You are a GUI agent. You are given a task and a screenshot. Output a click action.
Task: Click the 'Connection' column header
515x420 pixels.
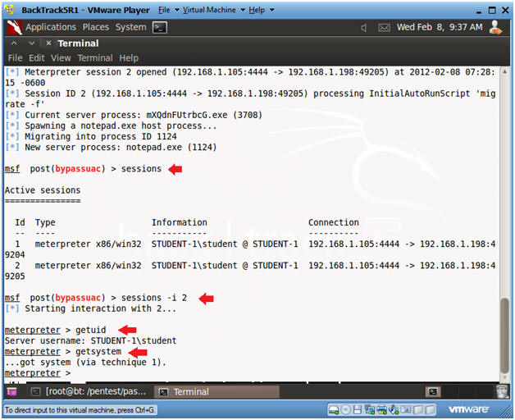coord(334,222)
